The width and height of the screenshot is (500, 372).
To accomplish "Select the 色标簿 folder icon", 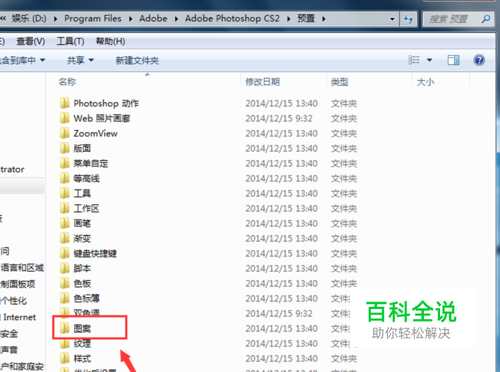I will [65, 298].
